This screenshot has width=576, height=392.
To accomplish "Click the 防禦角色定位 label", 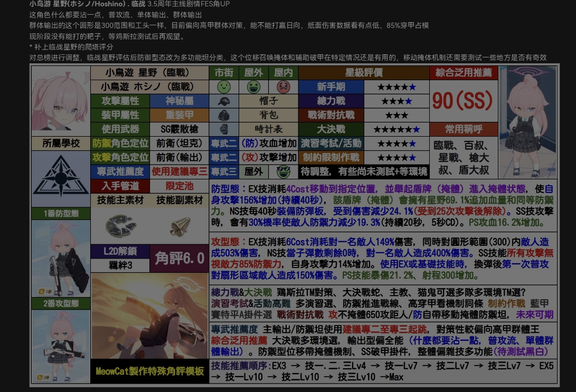I will click(x=120, y=143).
